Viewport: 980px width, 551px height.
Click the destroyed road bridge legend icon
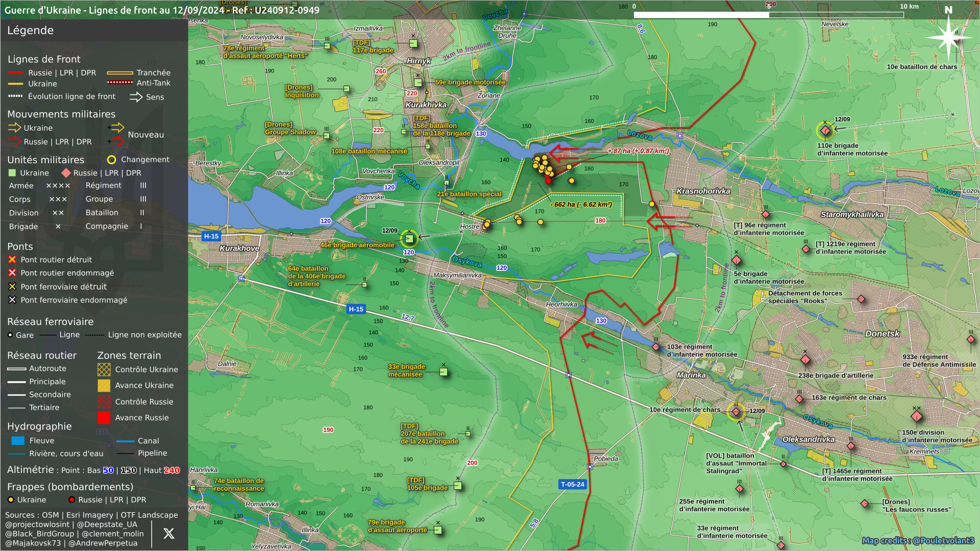tap(12, 260)
